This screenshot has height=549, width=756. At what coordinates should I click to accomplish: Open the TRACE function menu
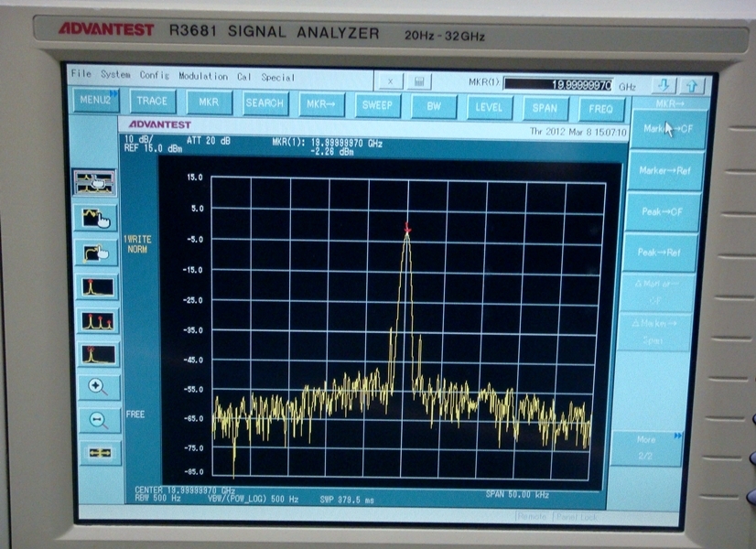152,102
